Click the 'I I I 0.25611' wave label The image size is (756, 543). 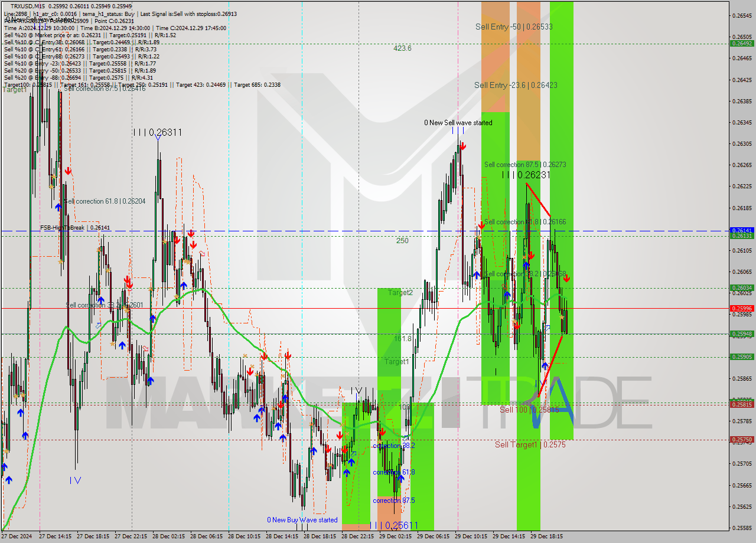coord(395,525)
